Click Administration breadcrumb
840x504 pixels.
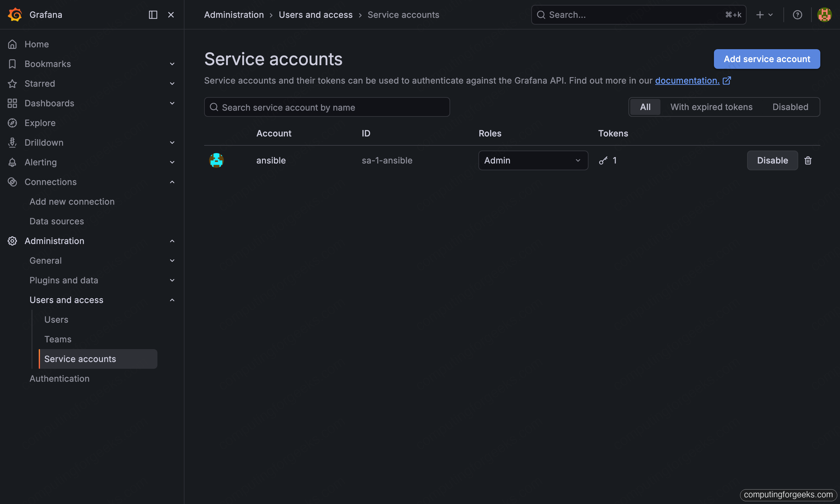pyautogui.click(x=234, y=15)
